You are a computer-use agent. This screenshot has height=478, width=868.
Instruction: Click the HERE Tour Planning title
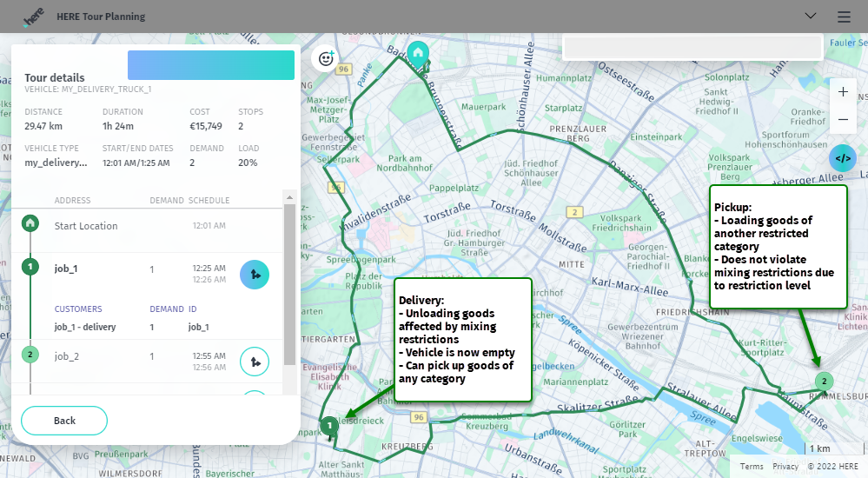(101, 17)
